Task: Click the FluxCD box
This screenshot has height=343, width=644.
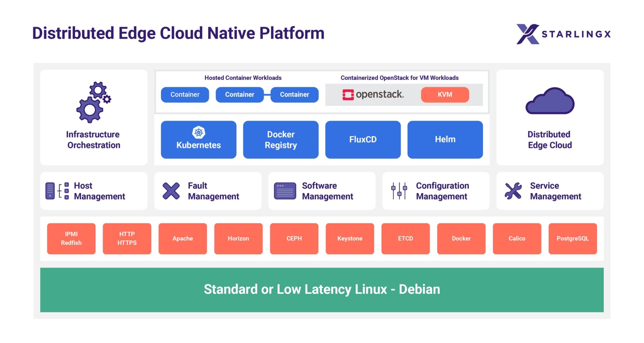Action: pyautogui.click(x=363, y=140)
